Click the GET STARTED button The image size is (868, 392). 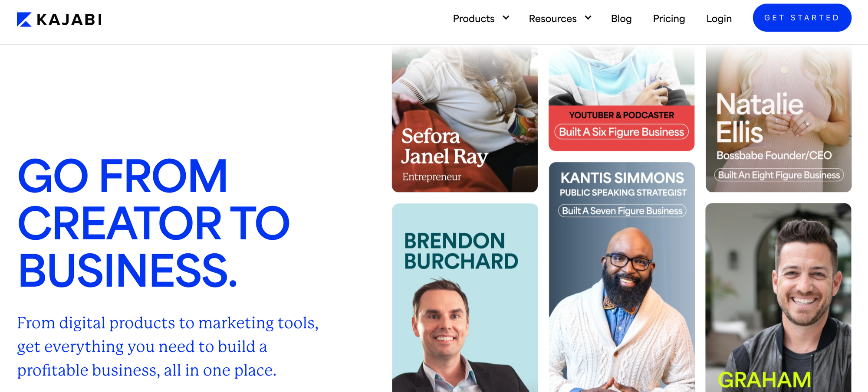802,18
